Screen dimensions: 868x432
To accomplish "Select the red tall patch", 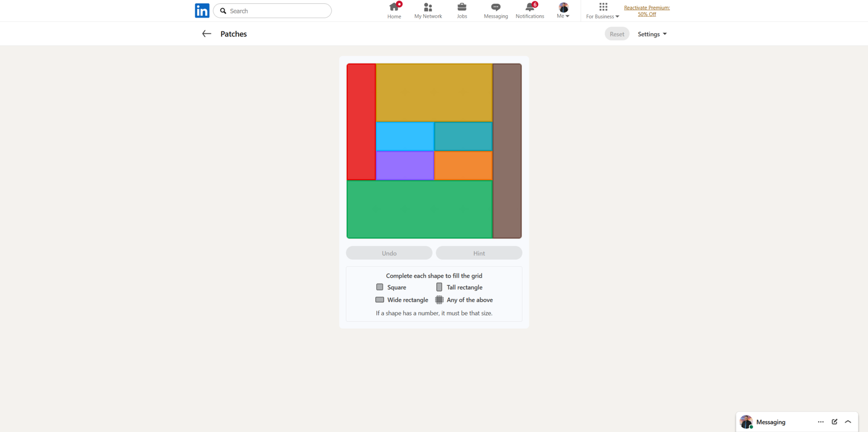I will point(361,122).
